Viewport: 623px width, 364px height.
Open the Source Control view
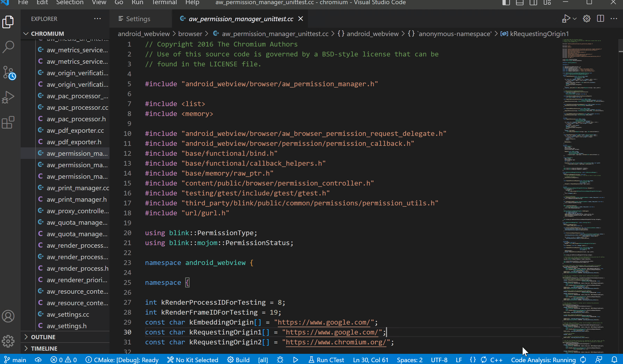8,72
